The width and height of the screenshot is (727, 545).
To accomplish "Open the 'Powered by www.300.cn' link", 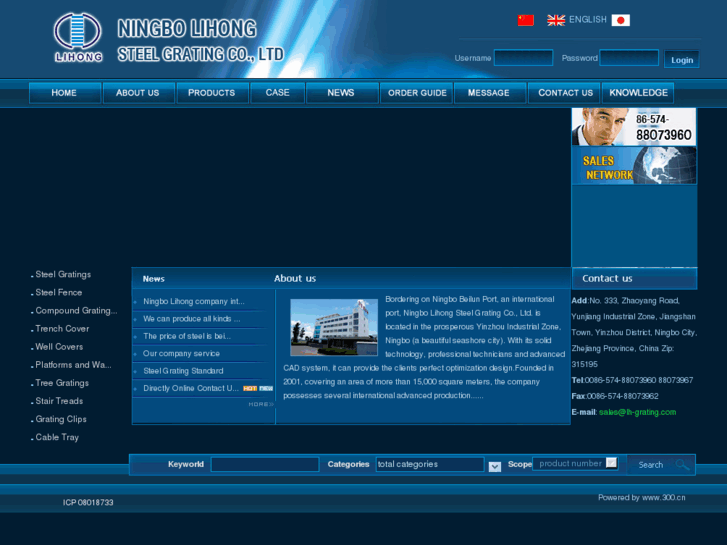I will pos(641,498).
